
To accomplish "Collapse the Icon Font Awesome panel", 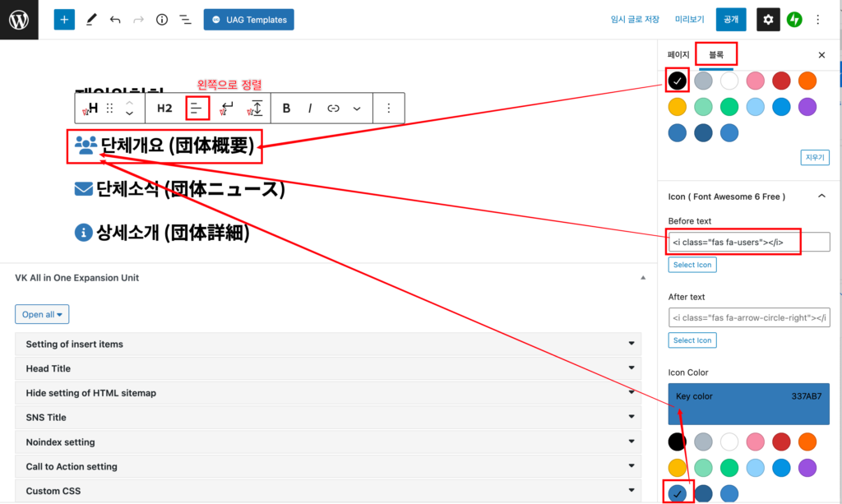I will (x=821, y=197).
